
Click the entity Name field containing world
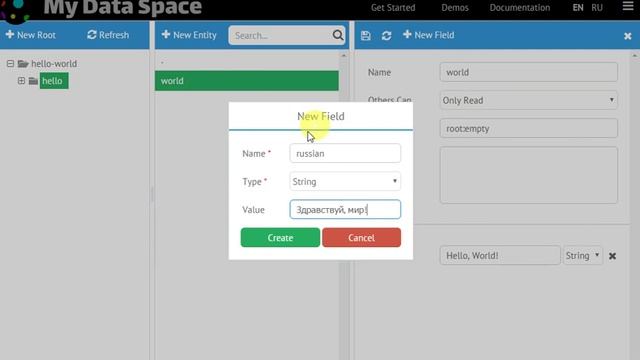(x=529, y=72)
